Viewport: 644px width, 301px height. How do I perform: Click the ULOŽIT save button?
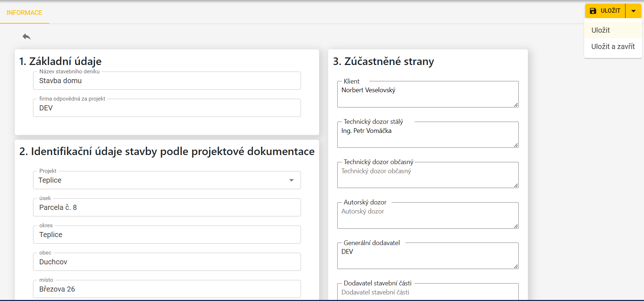pyautogui.click(x=605, y=11)
